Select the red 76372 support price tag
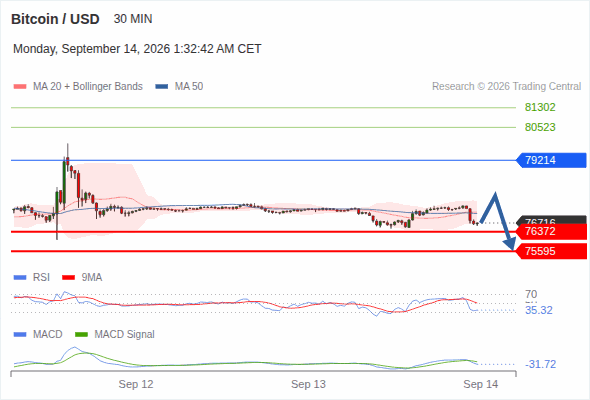This screenshot has width=590, height=400. click(x=551, y=231)
